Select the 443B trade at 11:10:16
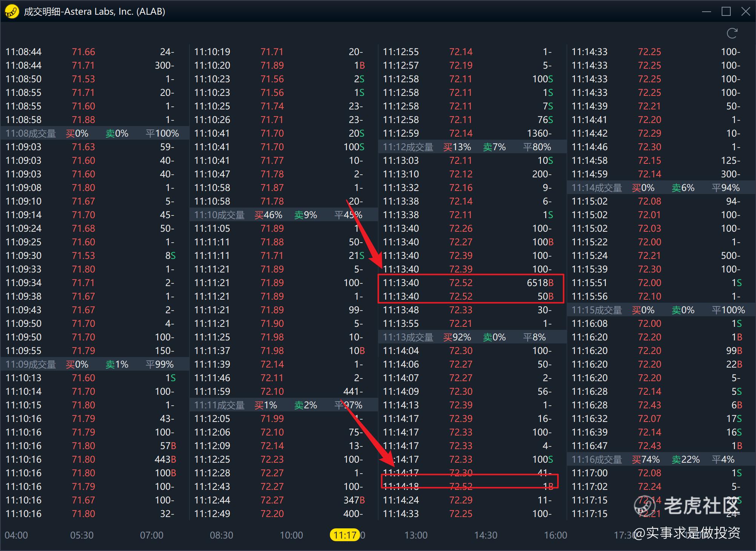 coord(95,459)
